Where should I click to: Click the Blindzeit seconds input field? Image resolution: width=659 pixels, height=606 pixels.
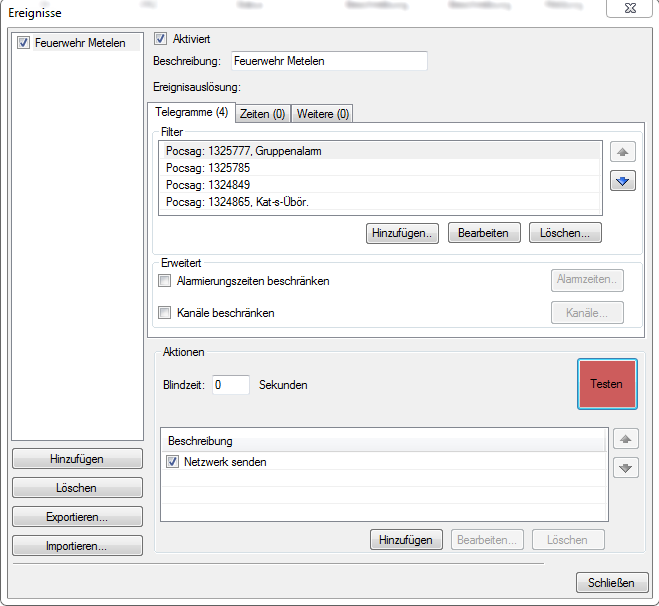[230, 385]
